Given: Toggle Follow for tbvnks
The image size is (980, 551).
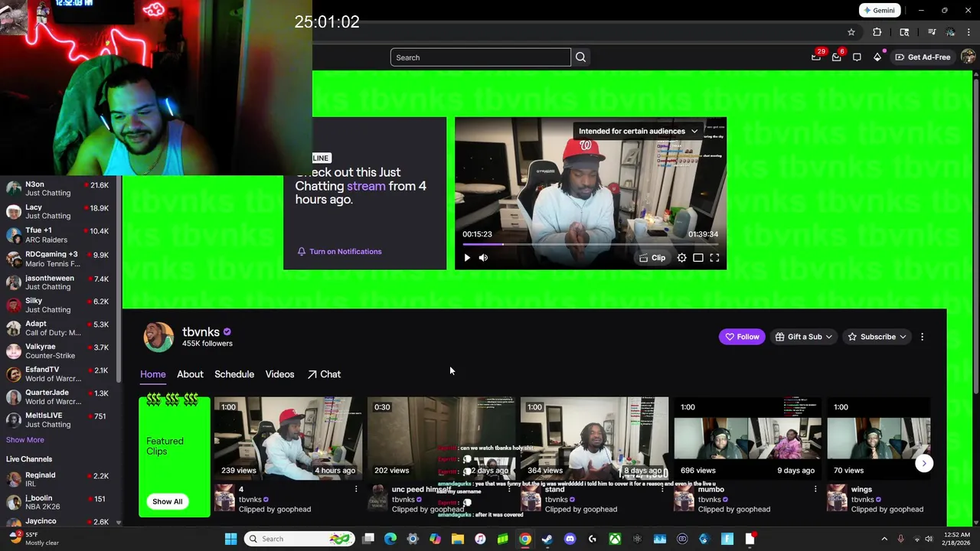Looking at the screenshot, I should coord(742,337).
